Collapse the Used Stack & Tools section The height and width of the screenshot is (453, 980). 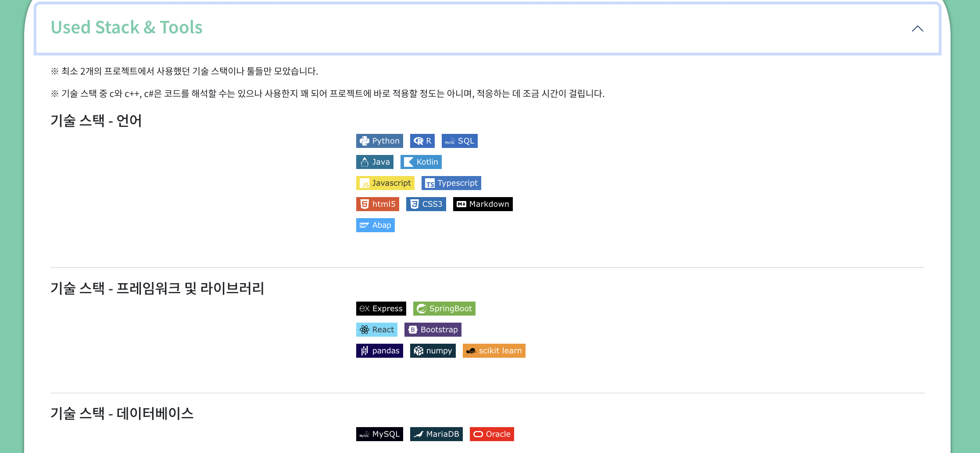917,29
